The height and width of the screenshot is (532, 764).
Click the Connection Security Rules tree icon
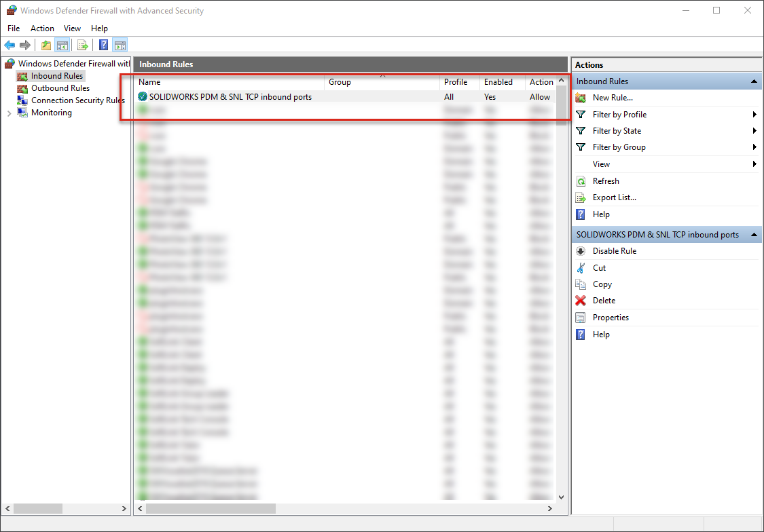(22, 100)
